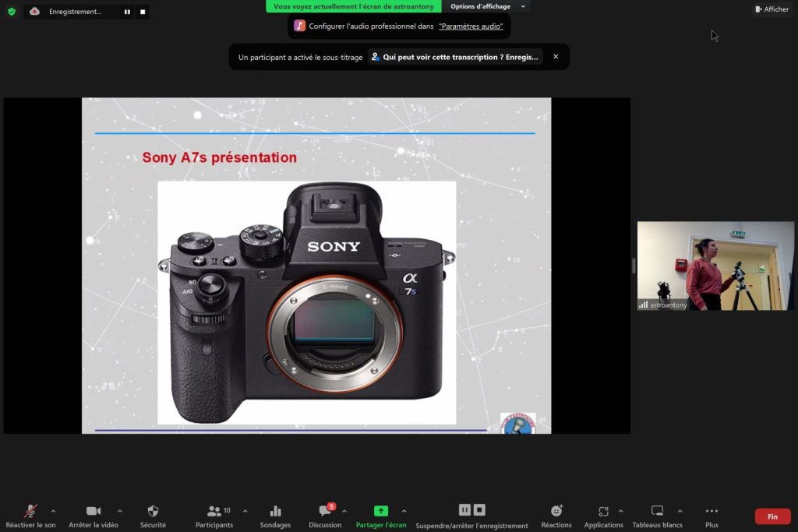This screenshot has height=532, width=798.
Task: Click the Sony camera image on slide
Action: [x=307, y=303]
